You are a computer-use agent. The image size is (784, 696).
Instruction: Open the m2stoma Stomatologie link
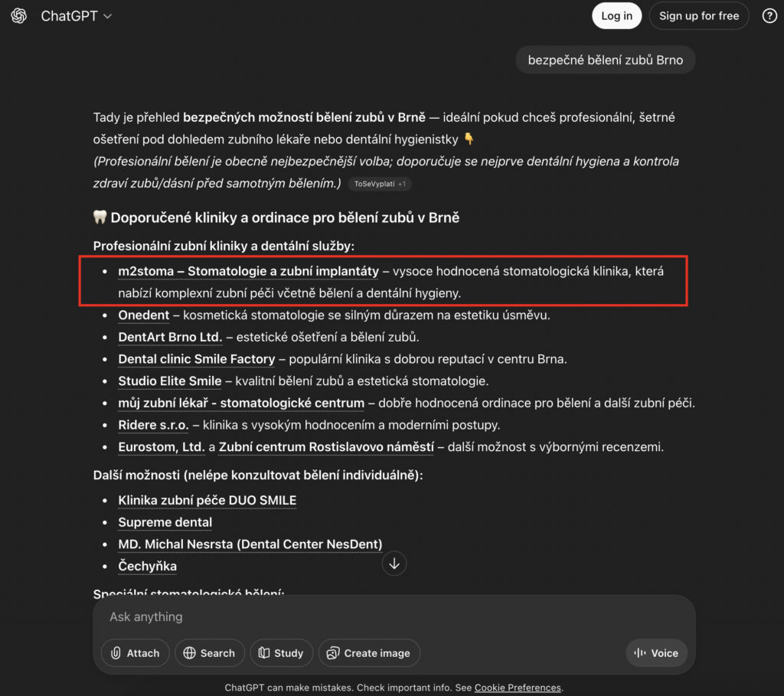tap(247, 271)
